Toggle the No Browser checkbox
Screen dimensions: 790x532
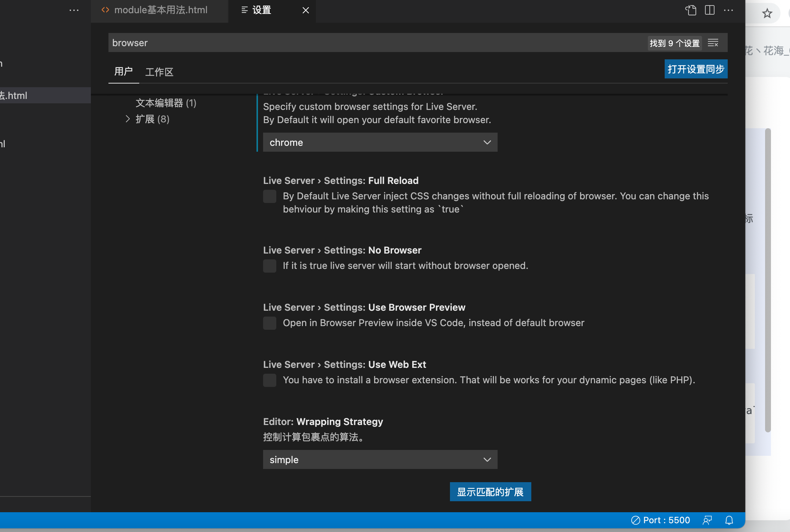pos(270,266)
